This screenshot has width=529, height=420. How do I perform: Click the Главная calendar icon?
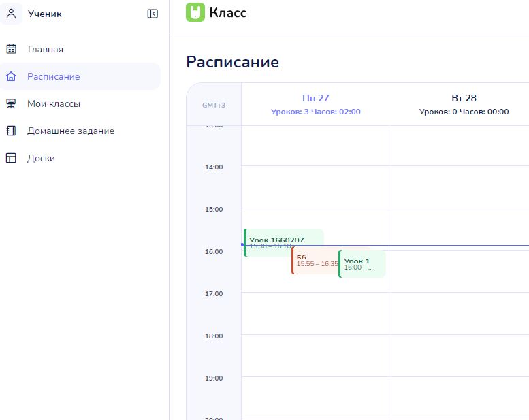tap(11, 49)
